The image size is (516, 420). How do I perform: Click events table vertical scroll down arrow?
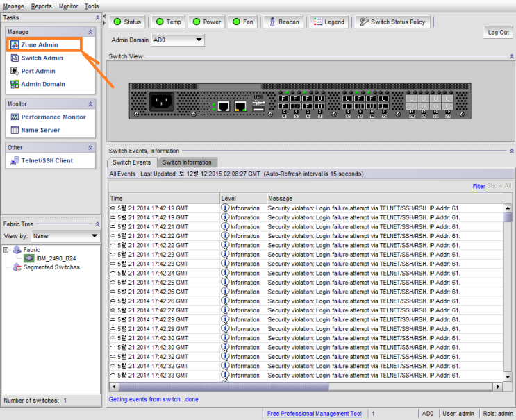(x=508, y=377)
